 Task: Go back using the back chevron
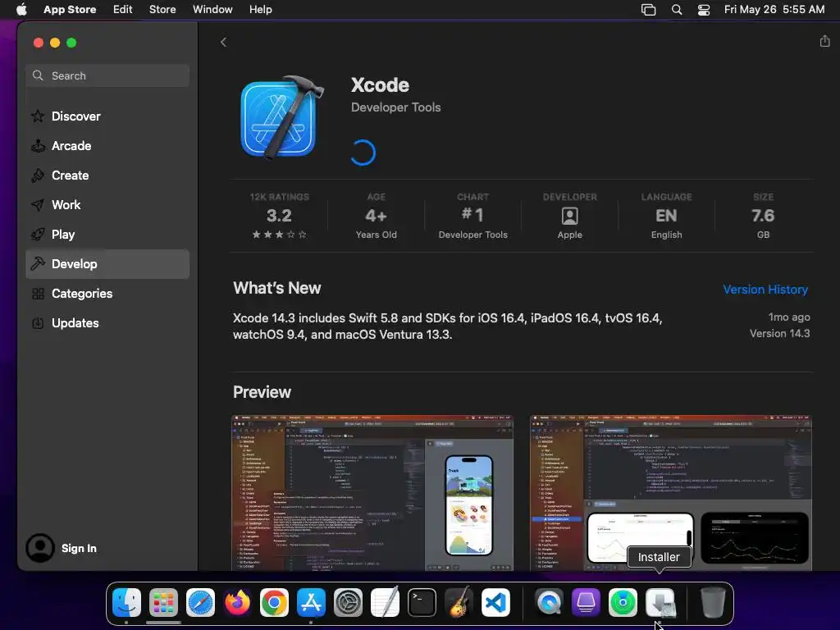tap(223, 43)
